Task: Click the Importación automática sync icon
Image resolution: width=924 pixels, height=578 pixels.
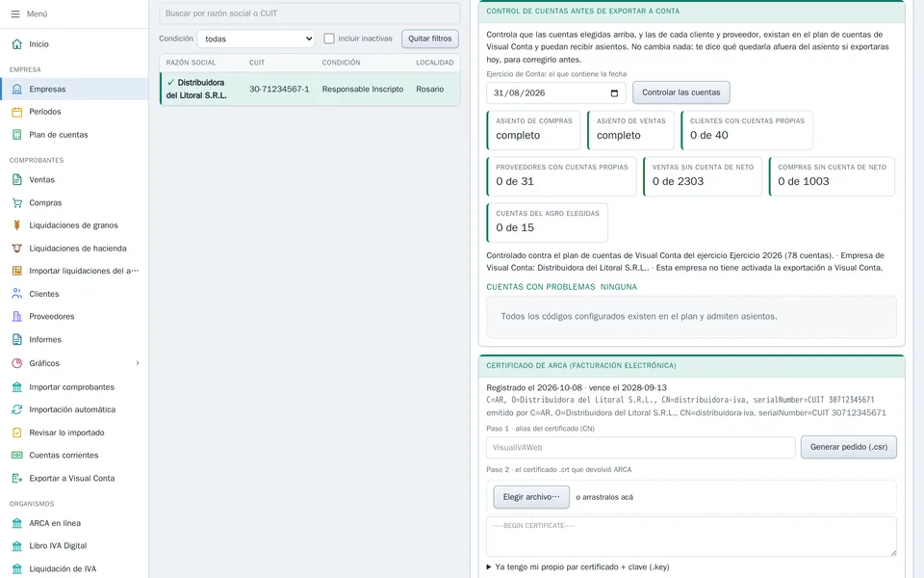Action: pyautogui.click(x=17, y=409)
